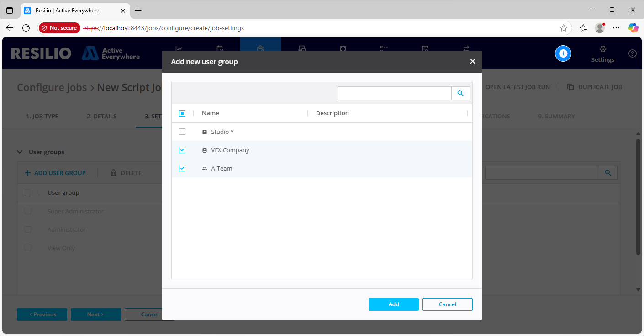Uncheck the VFX Company checkbox

click(x=182, y=150)
